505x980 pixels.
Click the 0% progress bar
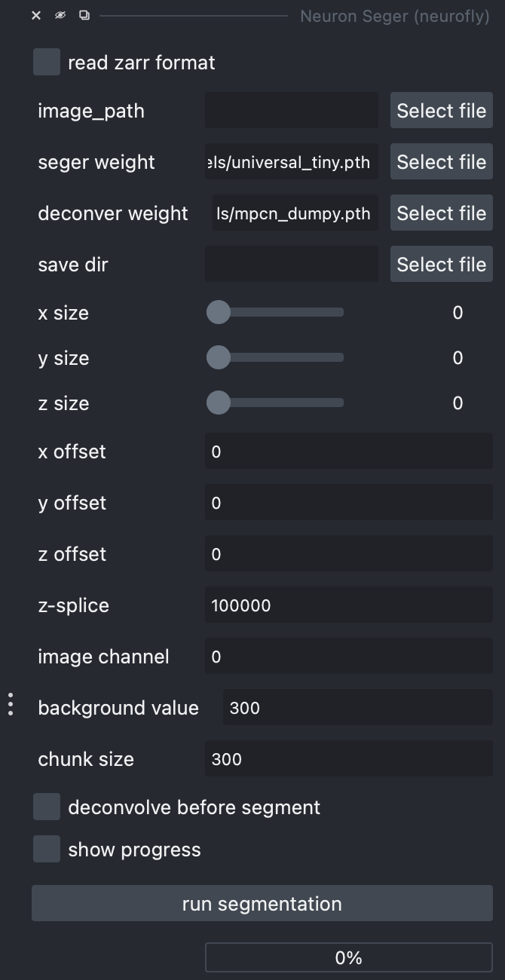click(349, 957)
